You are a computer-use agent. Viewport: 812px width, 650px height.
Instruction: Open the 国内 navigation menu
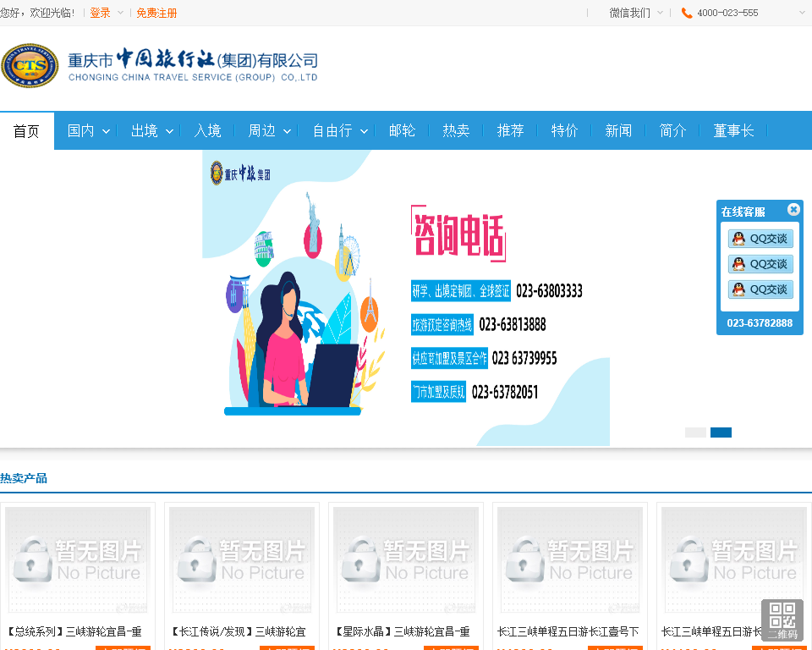point(81,130)
